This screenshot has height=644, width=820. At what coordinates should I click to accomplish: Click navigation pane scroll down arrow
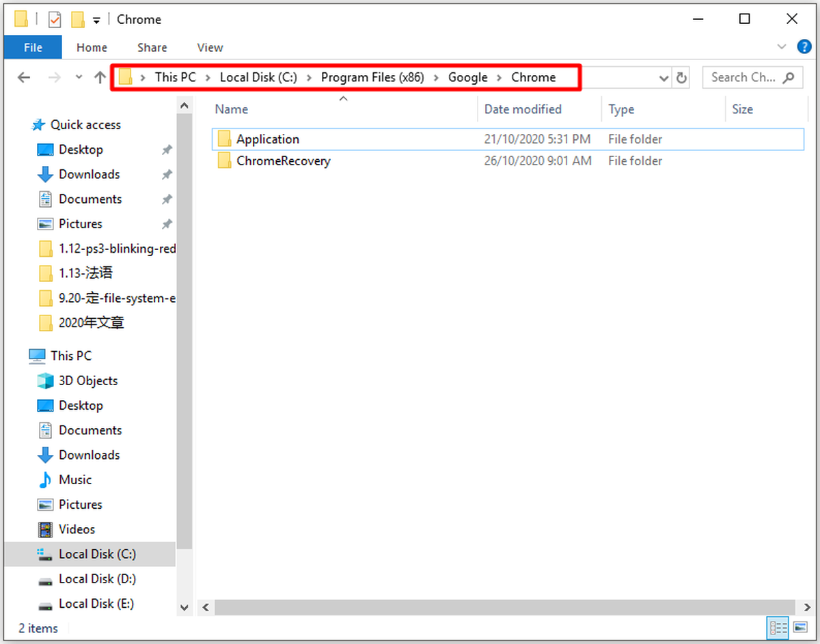[x=184, y=607]
